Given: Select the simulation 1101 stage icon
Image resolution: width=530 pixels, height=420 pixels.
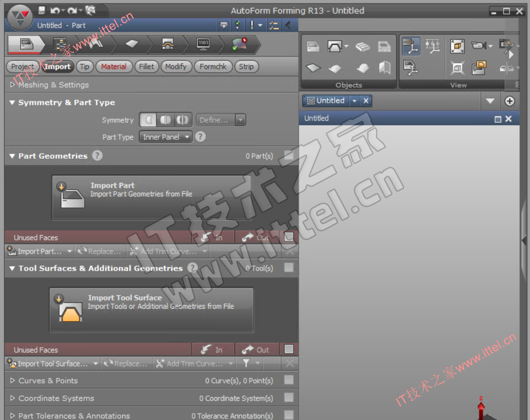Looking at the screenshot, I should 203,44.
